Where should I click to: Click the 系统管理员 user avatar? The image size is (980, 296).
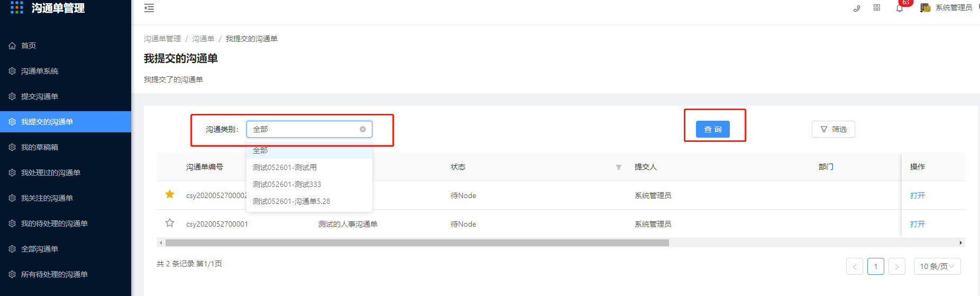click(x=926, y=7)
